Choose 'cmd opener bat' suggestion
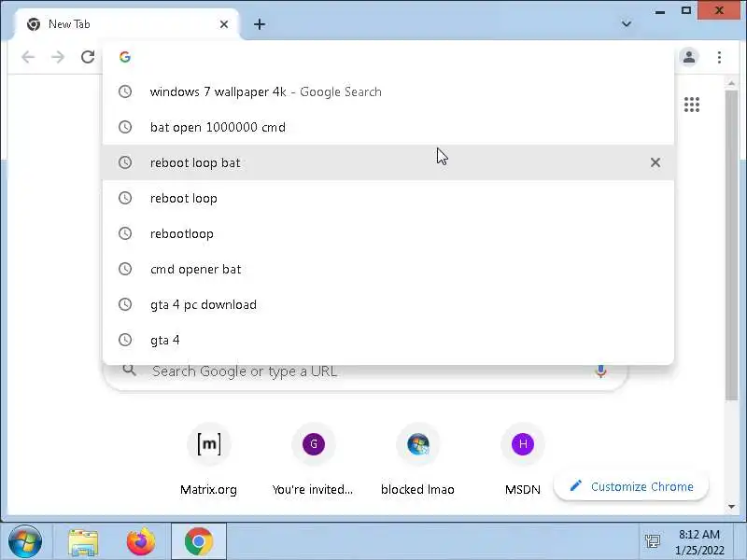The width and height of the screenshot is (747, 560). click(x=388, y=269)
